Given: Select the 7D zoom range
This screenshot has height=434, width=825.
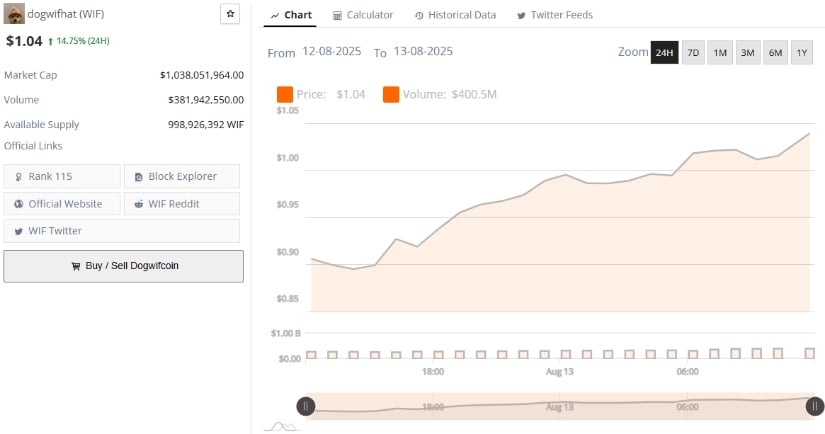Looking at the screenshot, I should [x=693, y=53].
